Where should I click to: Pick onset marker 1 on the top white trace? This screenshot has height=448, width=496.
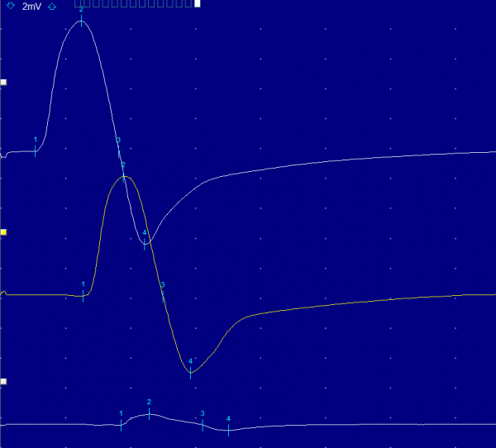36,149
